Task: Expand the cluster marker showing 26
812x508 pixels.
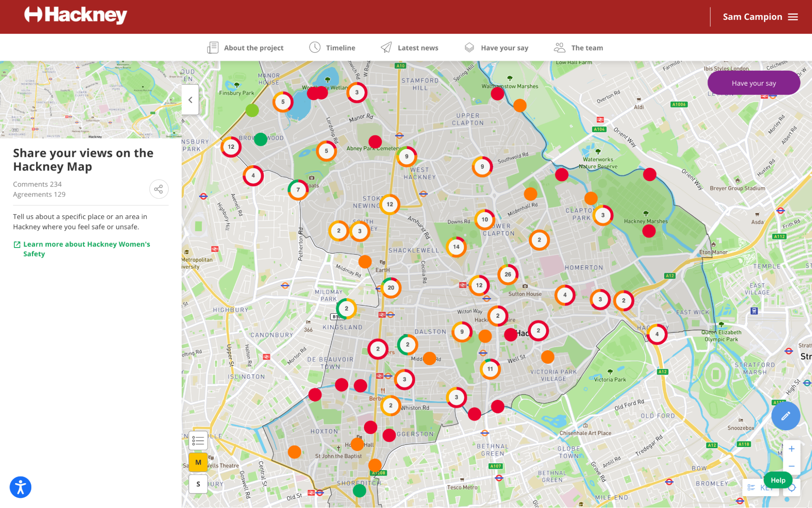Action: [507, 274]
